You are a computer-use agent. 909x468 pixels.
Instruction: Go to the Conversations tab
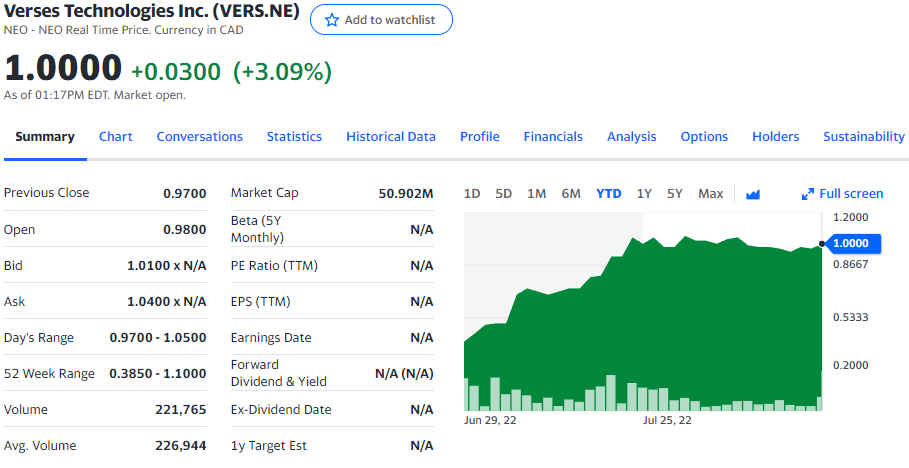pyautogui.click(x=199, y=136)
